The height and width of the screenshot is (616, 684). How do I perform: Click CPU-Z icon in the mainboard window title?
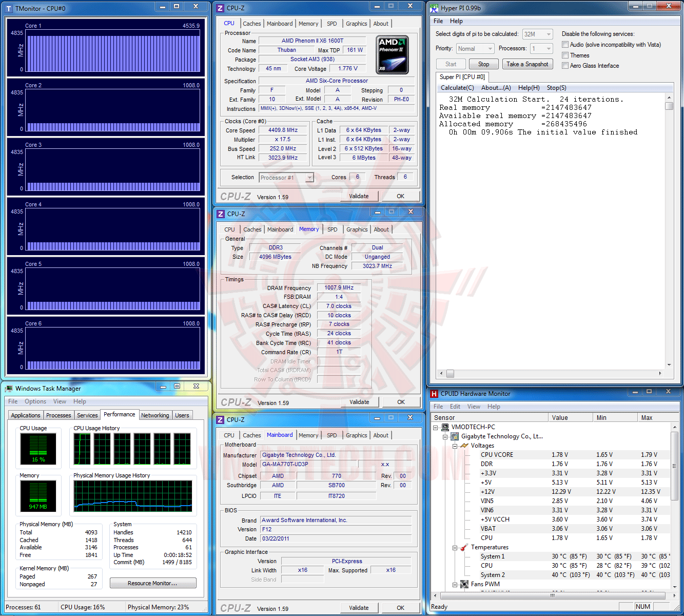coord(220,420)
